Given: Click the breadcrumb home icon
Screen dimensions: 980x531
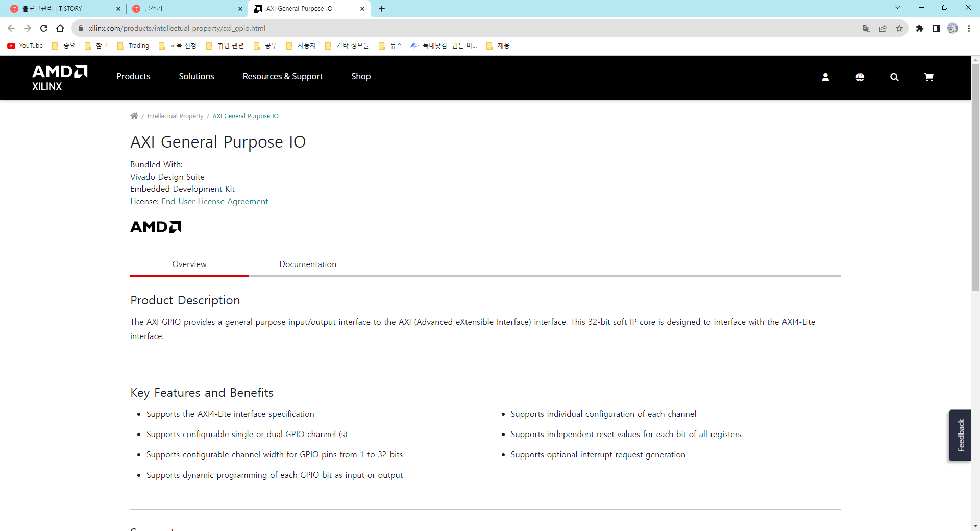Looking at the screenshot, I should [134, 116].
